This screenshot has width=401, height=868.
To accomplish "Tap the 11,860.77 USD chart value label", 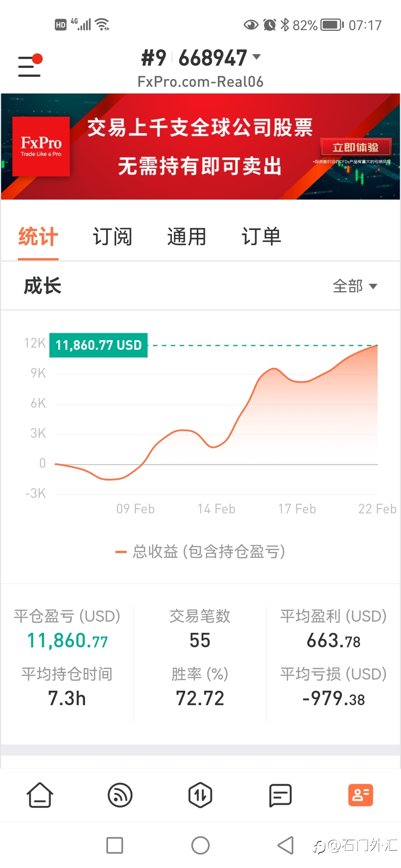I will click(x=98, y=345).
